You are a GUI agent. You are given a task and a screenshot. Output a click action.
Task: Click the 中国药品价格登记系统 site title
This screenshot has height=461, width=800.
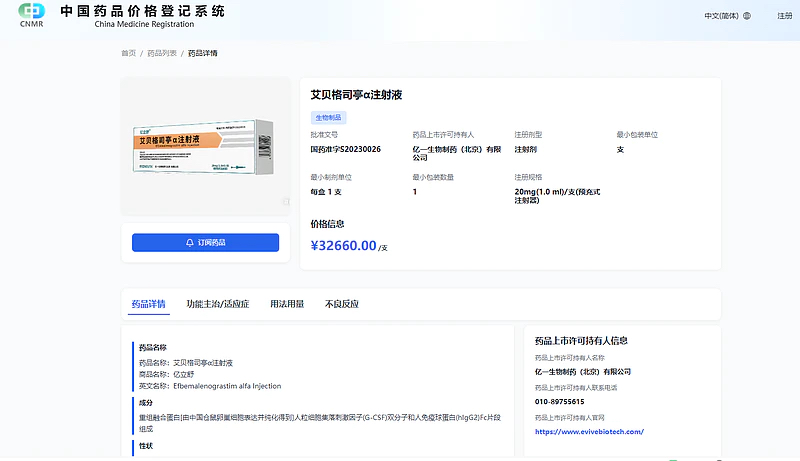(x=142, y=11)
